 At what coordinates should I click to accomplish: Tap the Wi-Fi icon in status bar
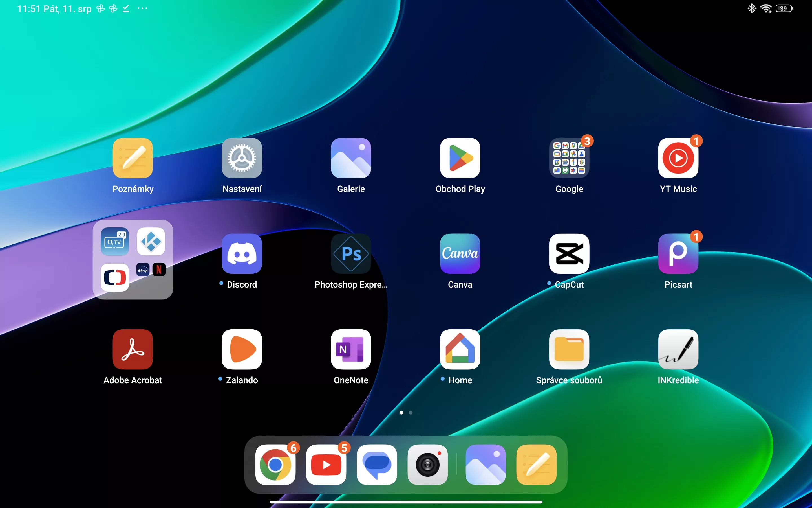pos(766,8)
